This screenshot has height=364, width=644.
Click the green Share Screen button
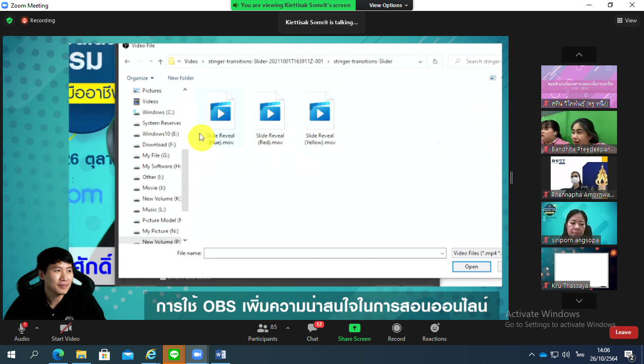[354, 332]
